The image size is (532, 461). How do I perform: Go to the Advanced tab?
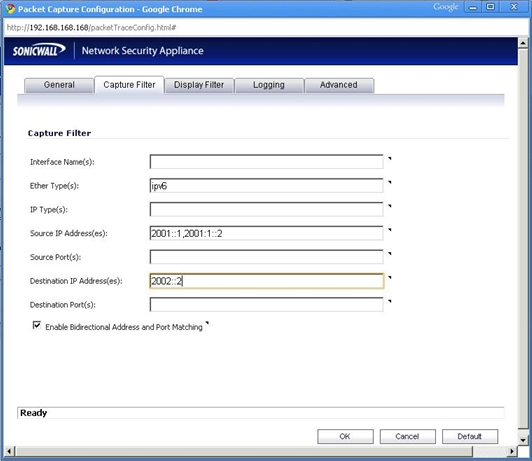click(339, 85)
